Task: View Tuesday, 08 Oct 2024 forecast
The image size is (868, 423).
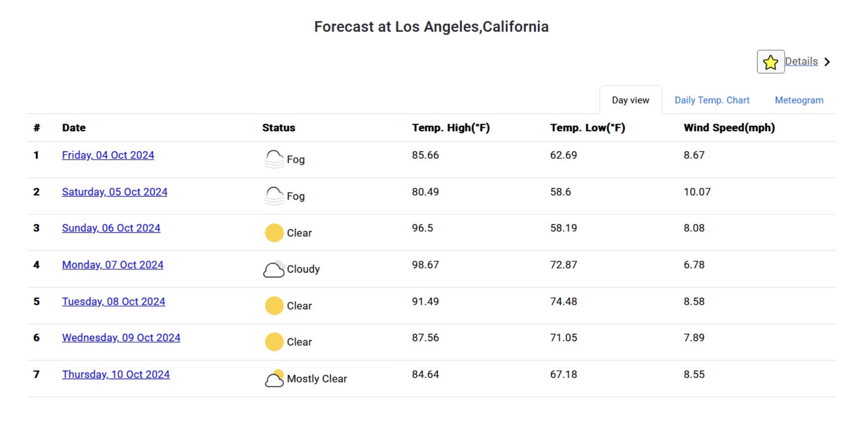Action: coord(113,301)
